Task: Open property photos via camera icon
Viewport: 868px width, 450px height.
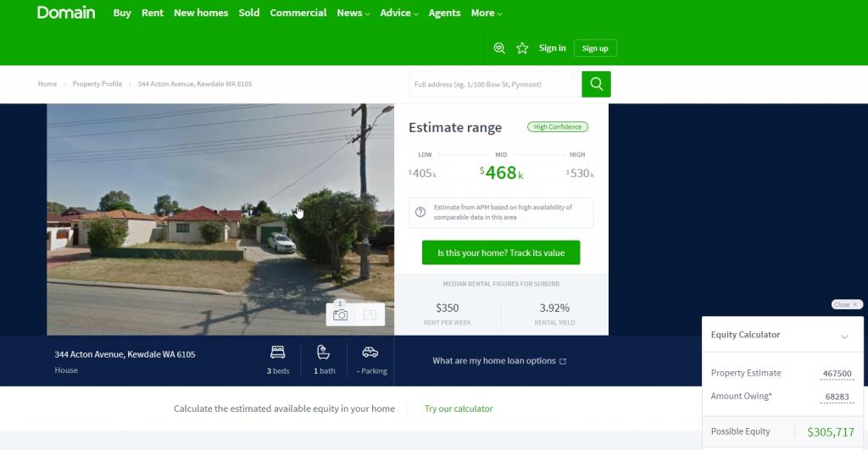Action: (341, 314)
